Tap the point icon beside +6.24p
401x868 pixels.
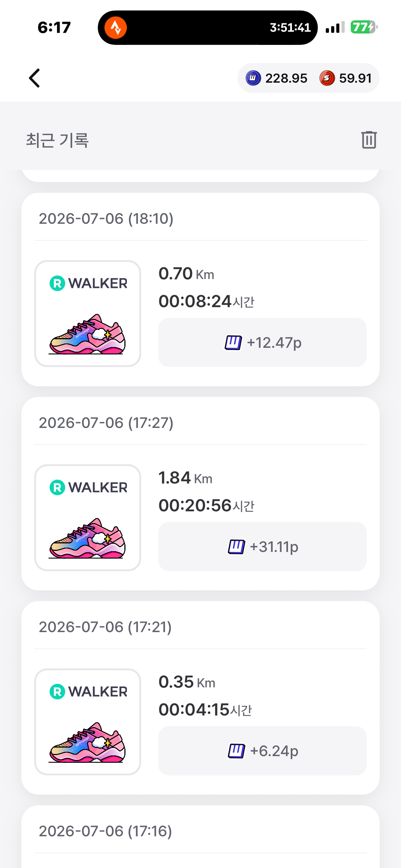pos(236,751)
